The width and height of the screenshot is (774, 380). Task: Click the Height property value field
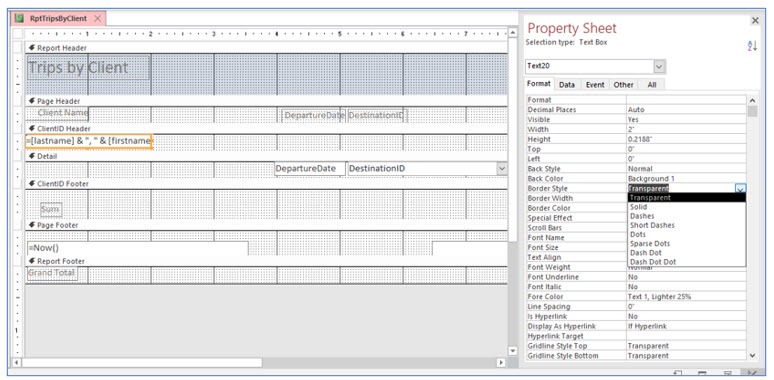[x=686, y=139]
